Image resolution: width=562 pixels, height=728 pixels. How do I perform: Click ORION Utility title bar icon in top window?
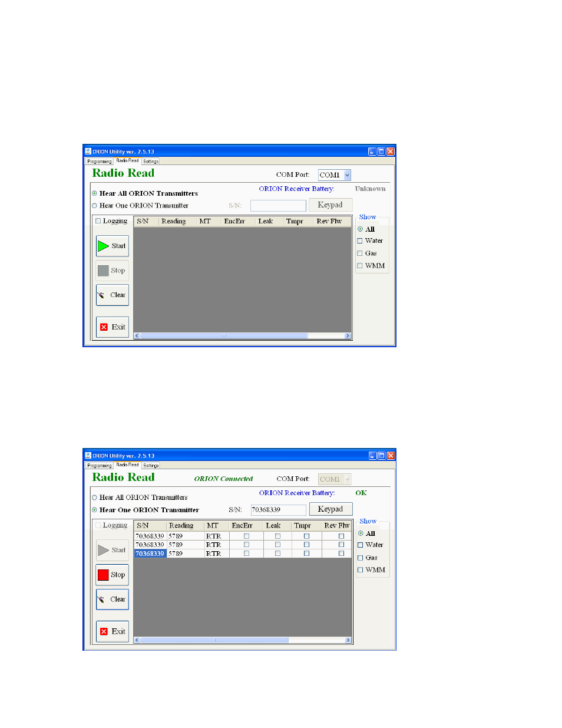point(88,151)
